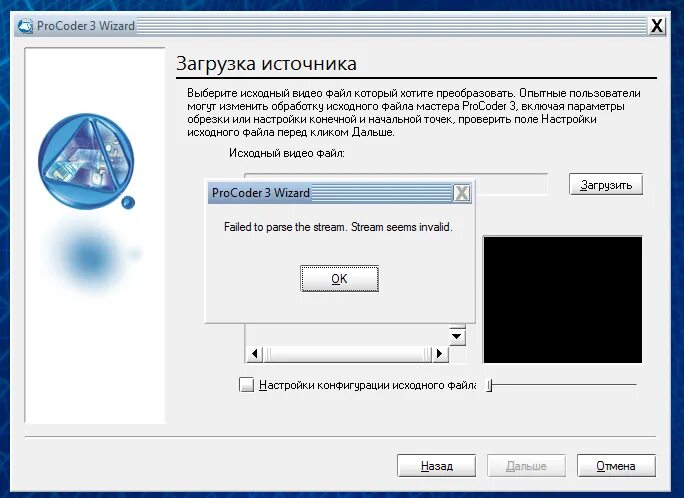Close the main ProCoder 3 Wizard window
This screenshot has width=684, height=498.
657,26
